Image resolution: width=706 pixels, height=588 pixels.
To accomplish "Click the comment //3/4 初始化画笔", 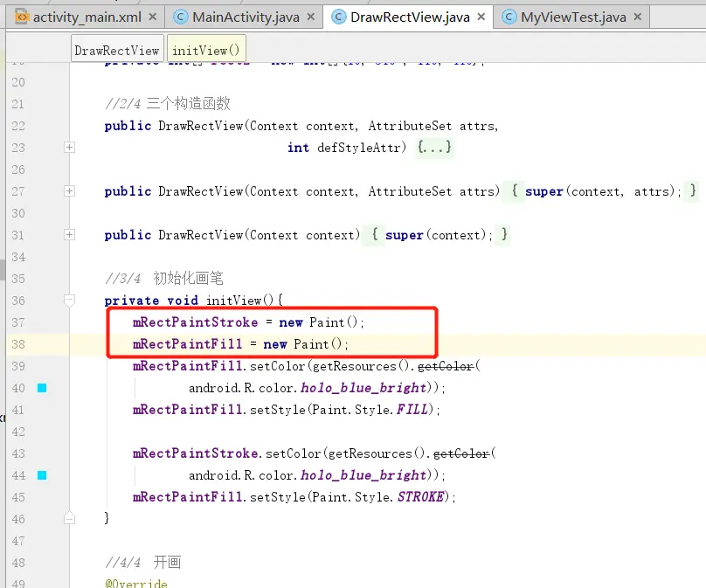I will click(164, 279).
